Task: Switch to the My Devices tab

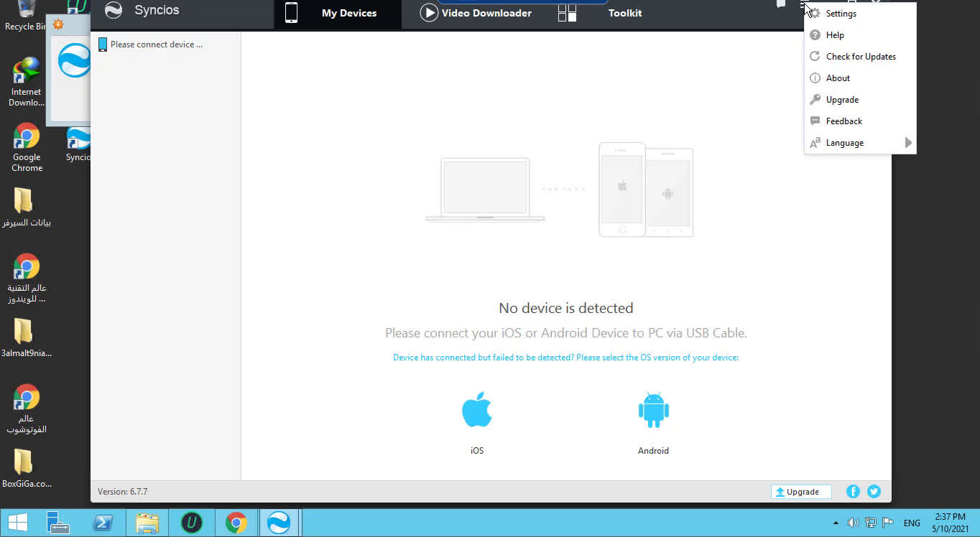Action: pyautogui.click(x=350, y=12)
